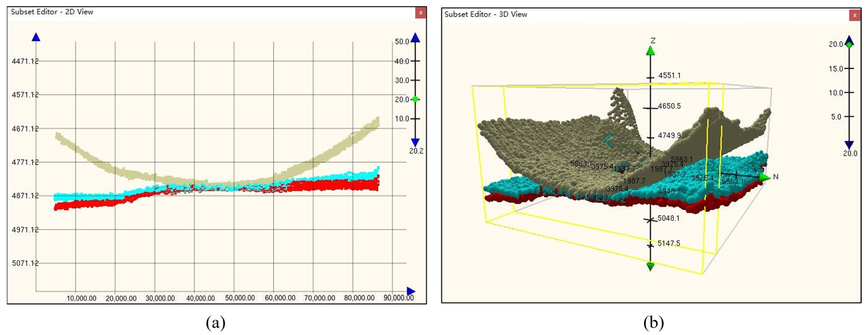Click down arrow above the 20.2 value
This screenshot has height=335, width=868.
[x=415, y=142]
